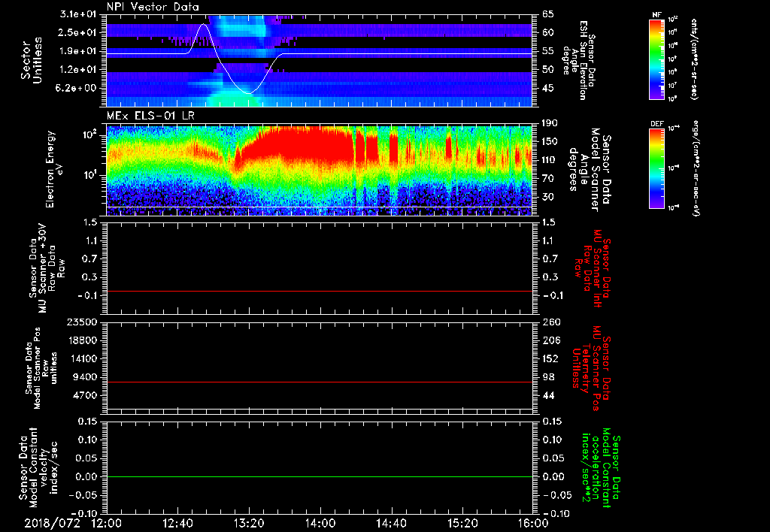Click the 30 Scanner Angle tick label

click(548, 197)
